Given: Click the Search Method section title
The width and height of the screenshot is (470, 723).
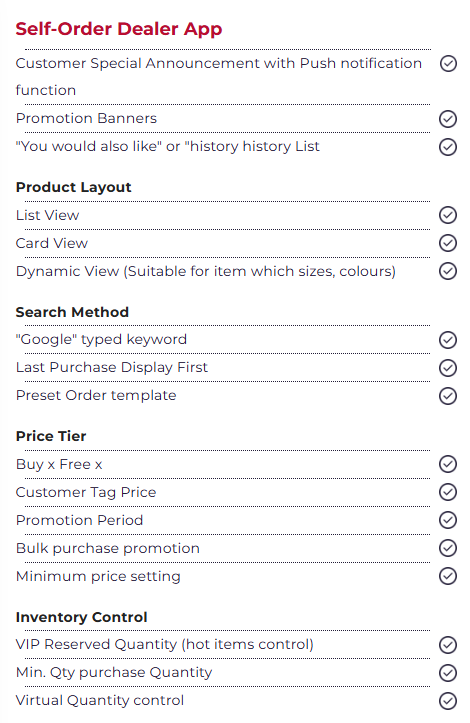Looking at the screenshot, I should 72,312.
